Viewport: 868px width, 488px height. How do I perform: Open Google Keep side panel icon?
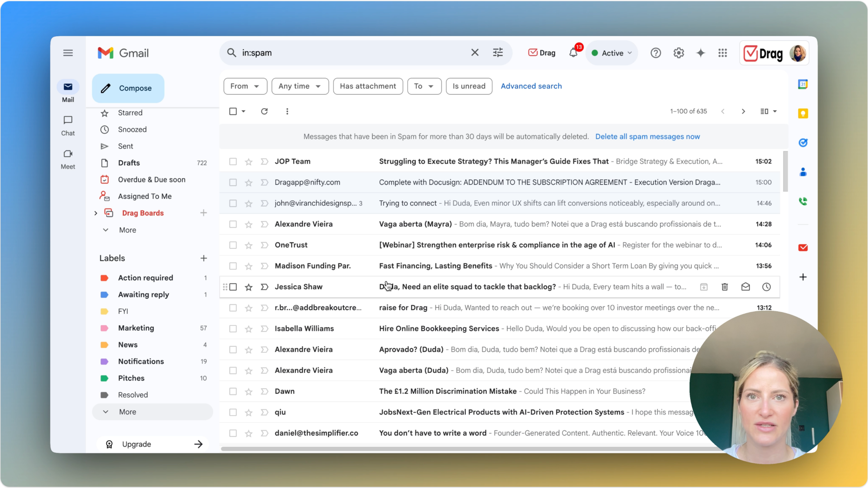point(803,113)
